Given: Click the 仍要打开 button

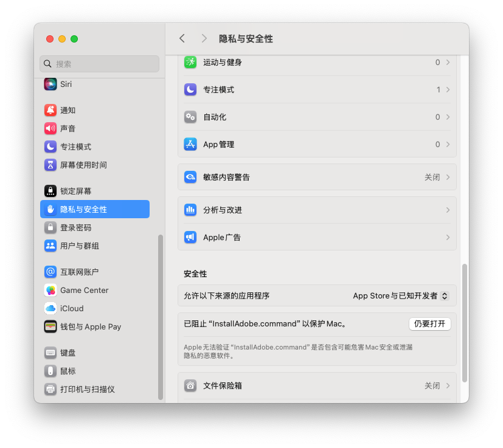Looking at the screenshot, I should click(430, 324).
